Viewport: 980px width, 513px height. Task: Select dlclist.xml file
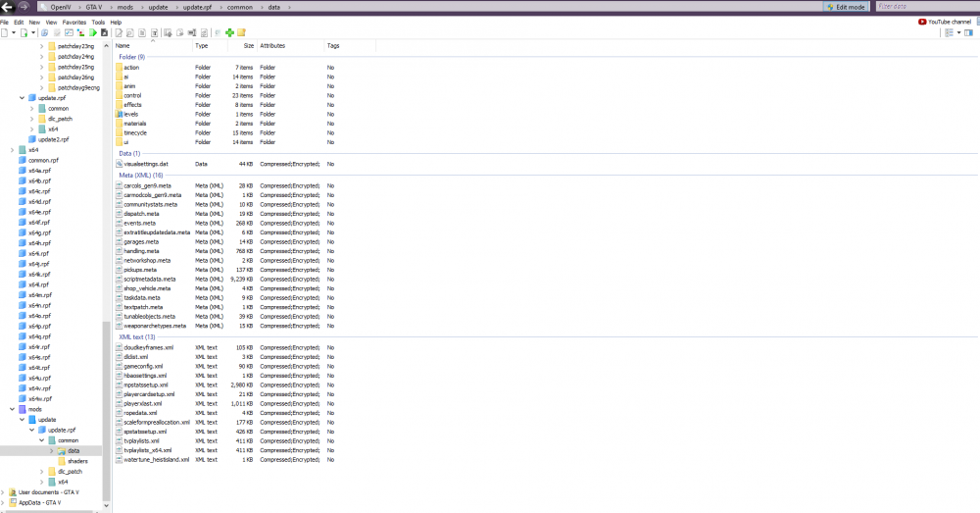pos(135,357)
